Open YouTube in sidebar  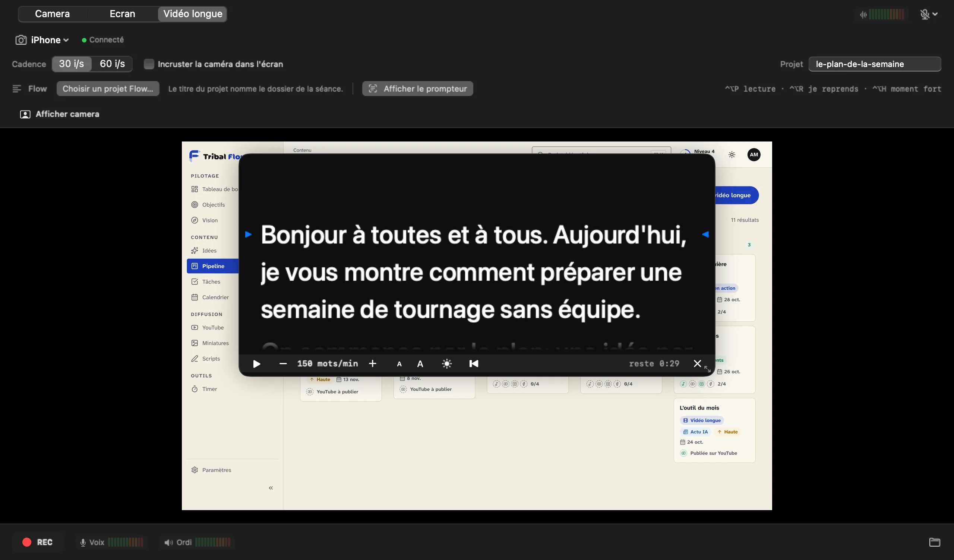(x=213, y=327)
